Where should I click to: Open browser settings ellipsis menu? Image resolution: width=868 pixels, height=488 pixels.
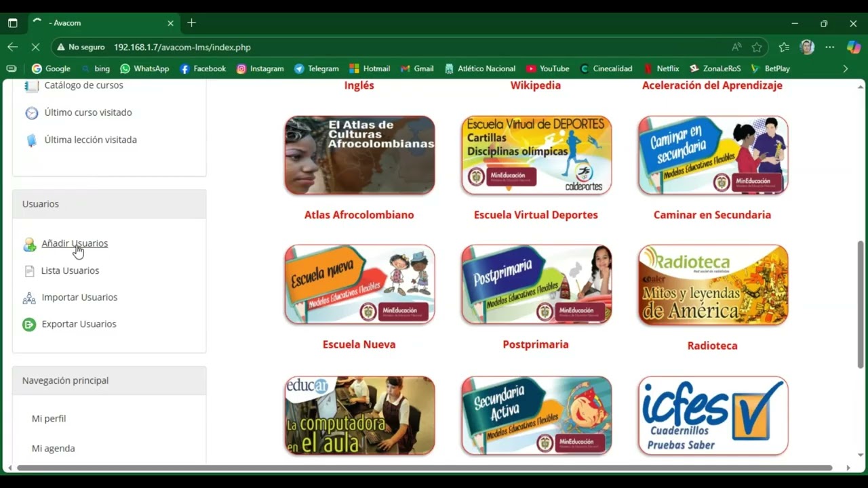pyautogui.click(x=829, y=47)
